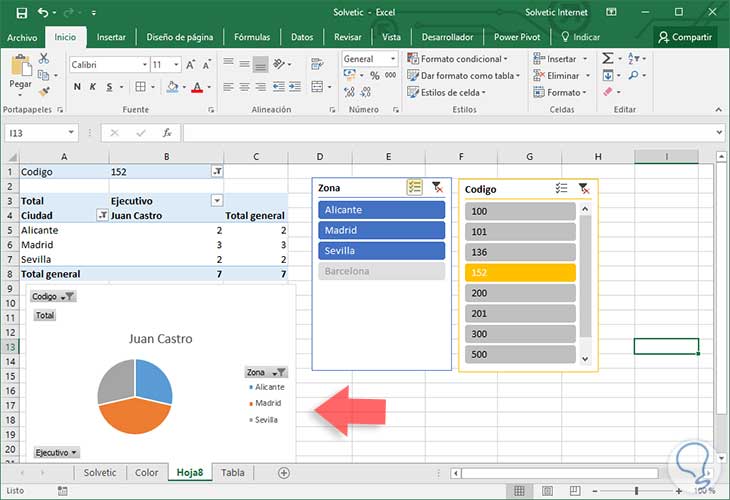Select code 200 in the Codigo slicer
This screenshot has height=500, width=730.
(520, 292)
